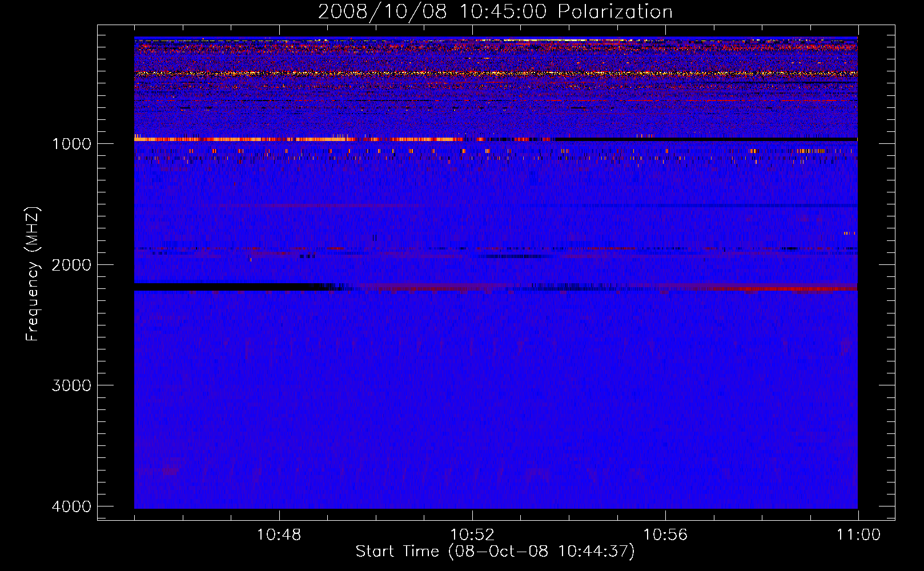Click the 10:56 time tick label
This screenshot has height=571, width=924.
pos(665,535)
